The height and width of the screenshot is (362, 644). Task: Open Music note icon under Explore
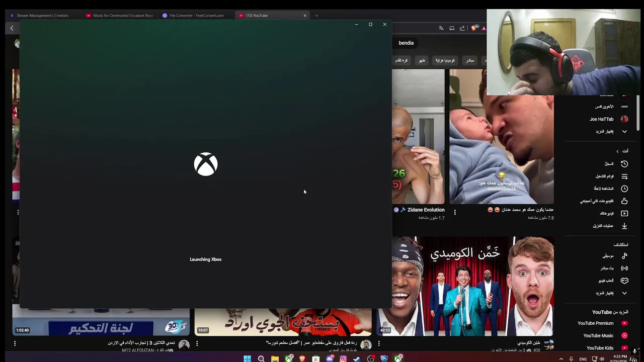624,256
